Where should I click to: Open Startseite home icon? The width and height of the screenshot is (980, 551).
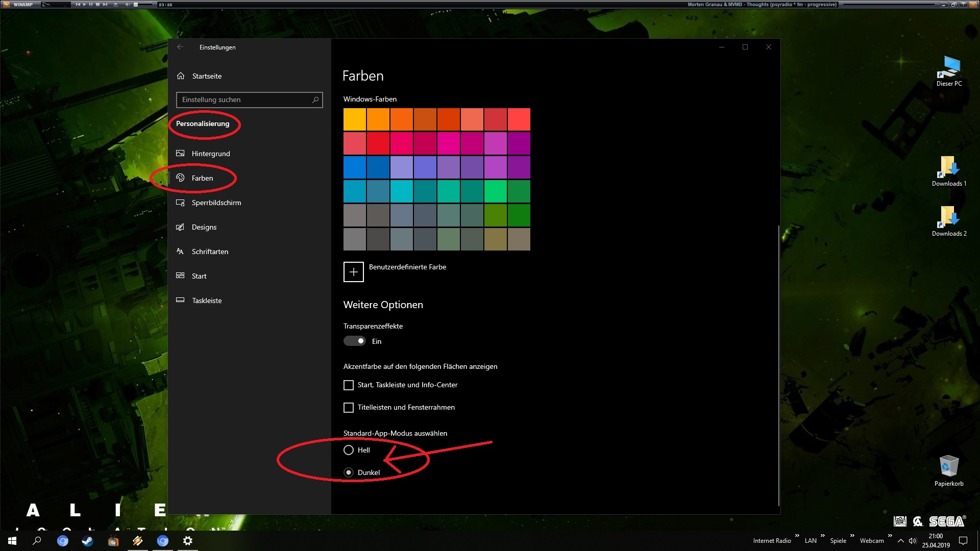tap(181, 76)
